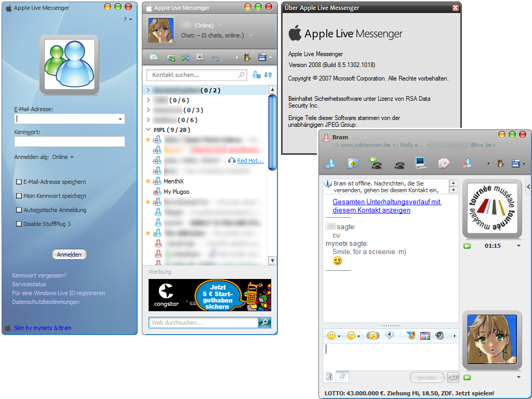The height and width of the screenshot is (399, 532).
Task: Open the email inbox icon on the contact list toolbar
Action: tap(154, 57)
